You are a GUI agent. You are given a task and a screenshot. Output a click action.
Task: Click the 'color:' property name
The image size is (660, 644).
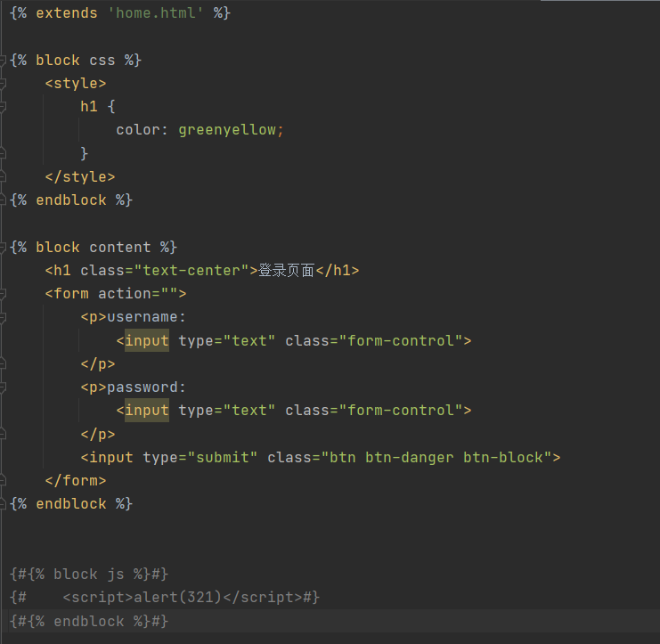(x=142, y=130)
